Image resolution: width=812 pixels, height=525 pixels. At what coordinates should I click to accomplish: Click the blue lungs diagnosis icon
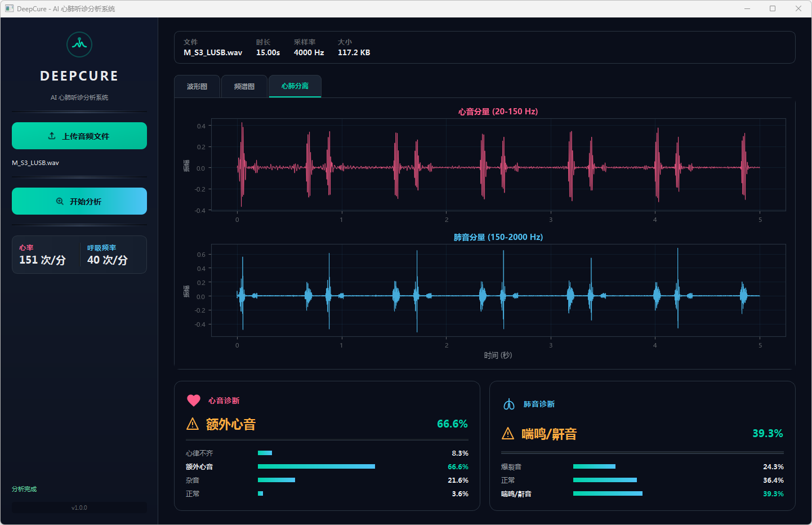coord(509,404)
